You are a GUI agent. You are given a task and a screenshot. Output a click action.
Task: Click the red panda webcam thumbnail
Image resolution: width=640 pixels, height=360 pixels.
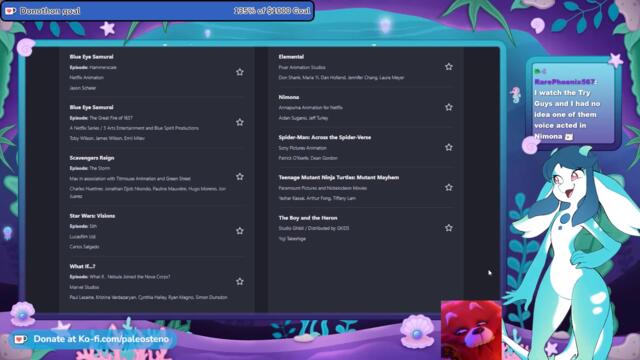click(471, 330)
